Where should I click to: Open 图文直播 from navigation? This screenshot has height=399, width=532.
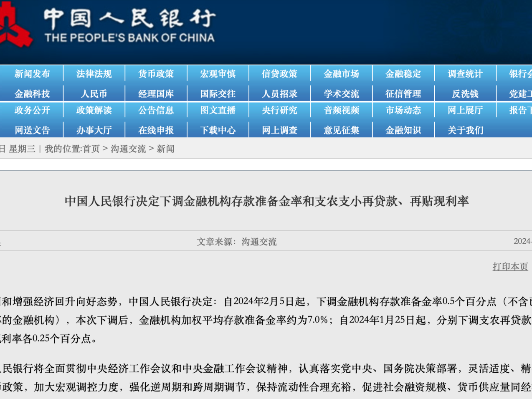coord(218,110)
